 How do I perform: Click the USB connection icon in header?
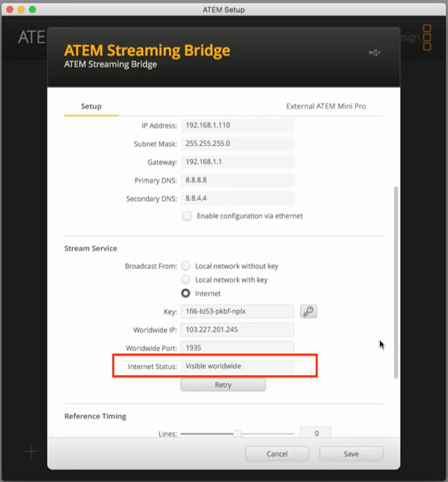[x=374, y=53]
